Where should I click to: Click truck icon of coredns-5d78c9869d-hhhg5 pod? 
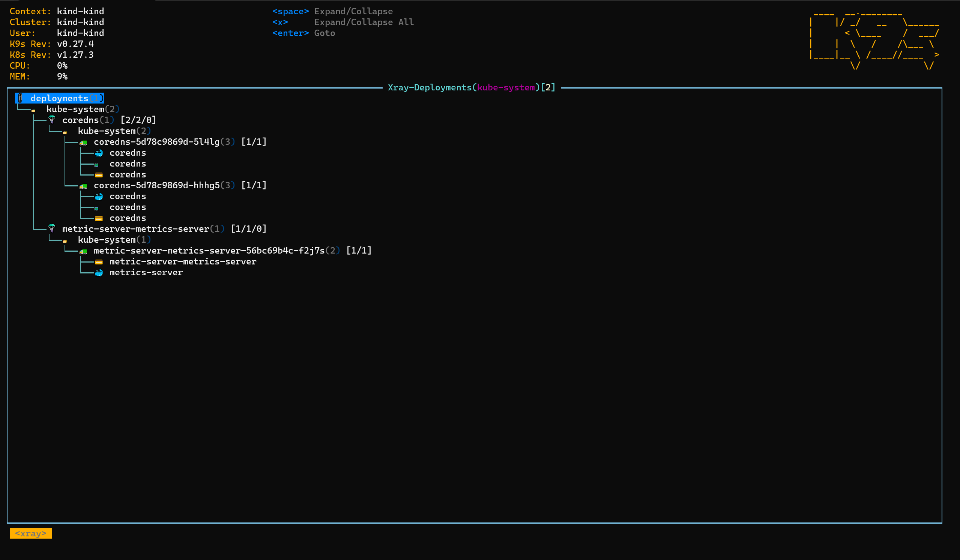coord(83,186)
